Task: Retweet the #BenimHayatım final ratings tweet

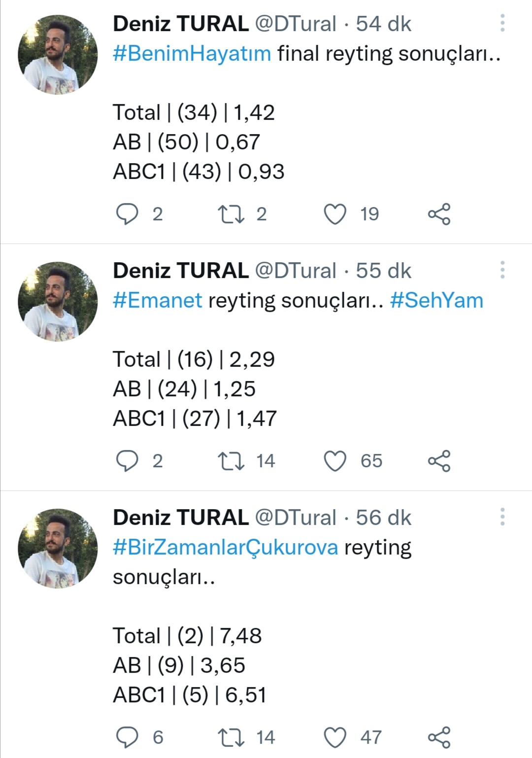Action: pos(231,214)
